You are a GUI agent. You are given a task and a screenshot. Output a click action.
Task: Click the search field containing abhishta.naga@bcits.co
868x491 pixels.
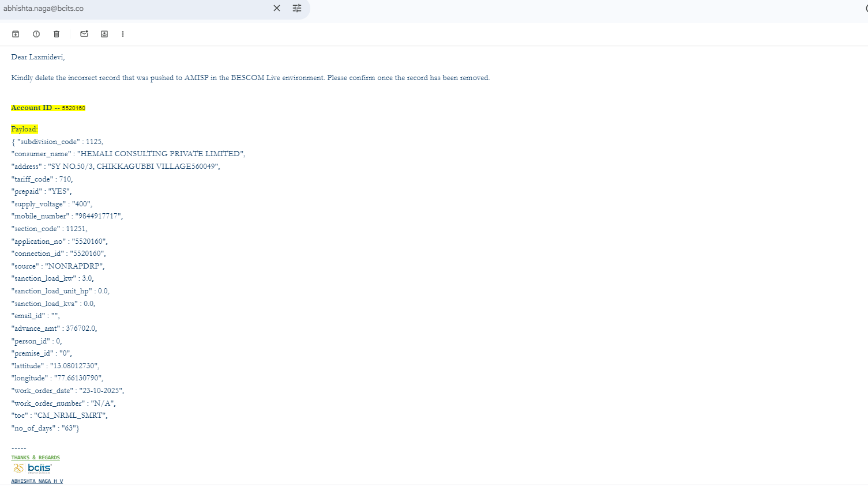tap(136, 9)
